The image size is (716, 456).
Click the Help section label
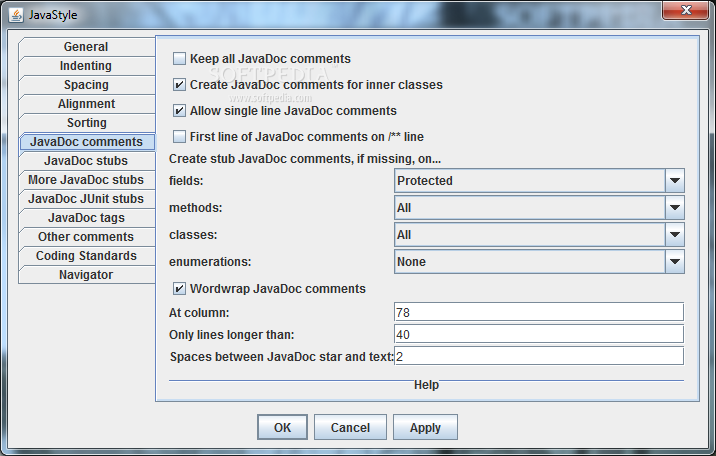(426, 385)
